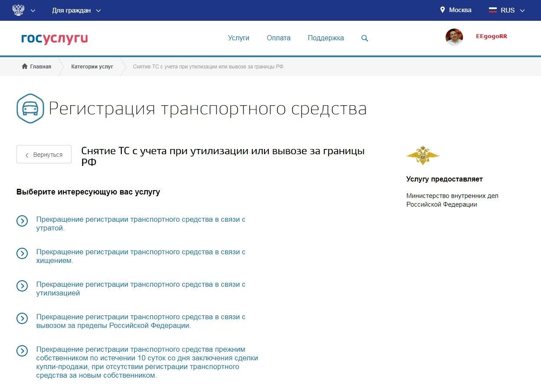Open the EEgogoRR profile link
The height and width of the screenshot is (392, 541).
(492, 36)
